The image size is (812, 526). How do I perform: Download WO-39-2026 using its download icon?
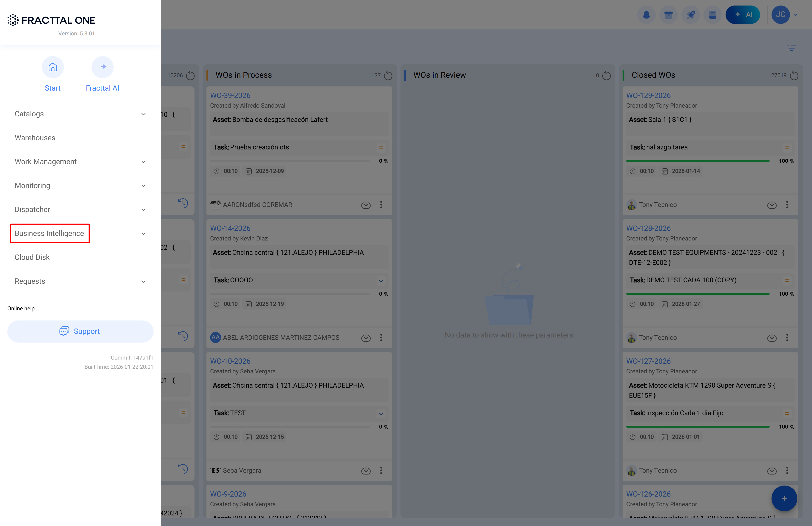[x=366, y=205]
